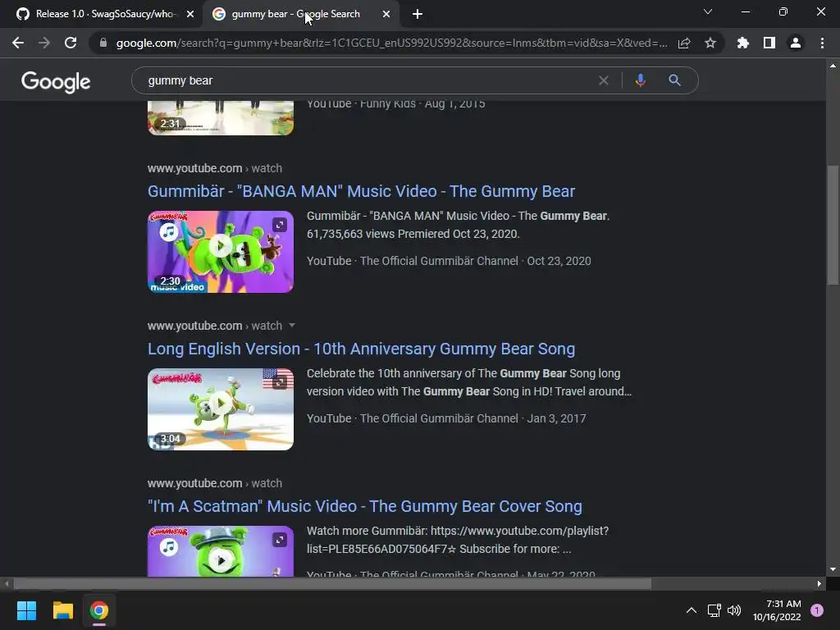Reload the current page
Screen dimensions: 840x630
[x=71, y=43]
